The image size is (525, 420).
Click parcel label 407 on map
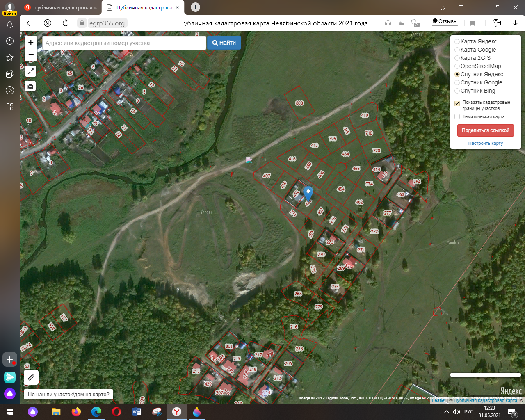click(267, 176)
